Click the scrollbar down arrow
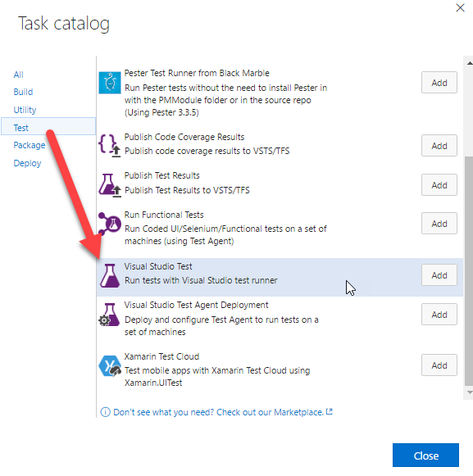The width and height of the screenshot is (473, 476). pyautogui.click(x=470, y=392)
